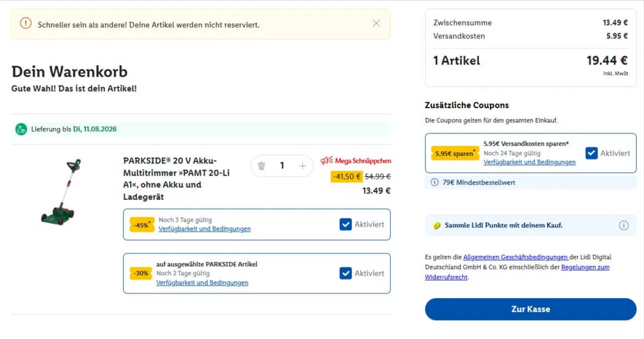Open Verfügbarkeit und Bedingungen for -45% coupon
The width and height of the screenshot is (644, 339).
pos(204,229)
